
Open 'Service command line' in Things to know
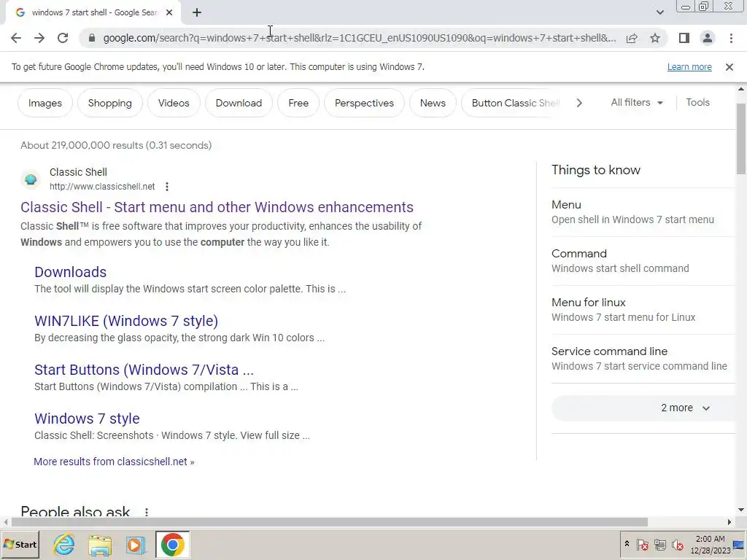643,359
